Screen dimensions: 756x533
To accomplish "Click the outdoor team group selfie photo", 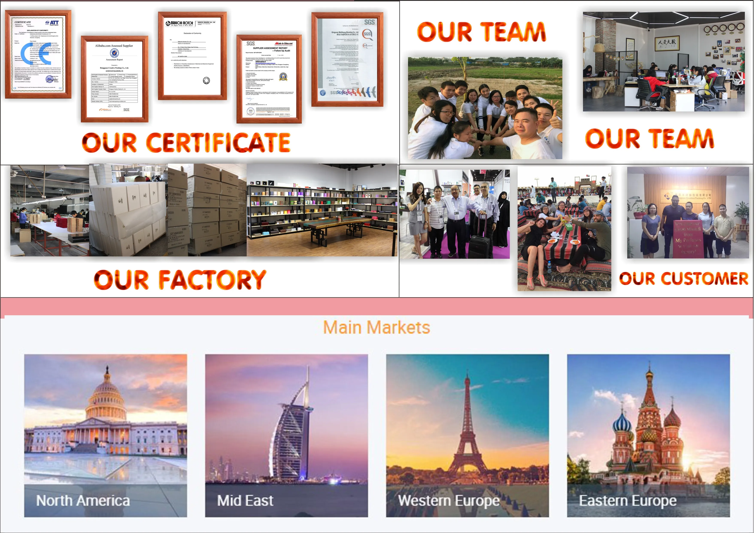I will point(485,108).
